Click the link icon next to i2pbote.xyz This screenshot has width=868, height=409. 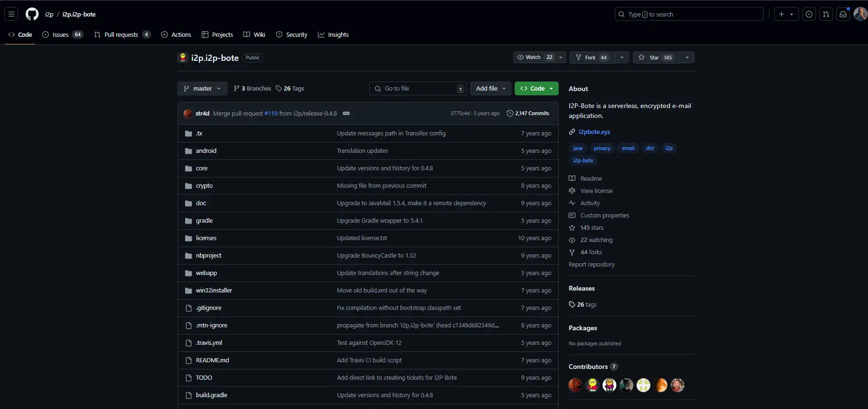[x=572, y=132]
